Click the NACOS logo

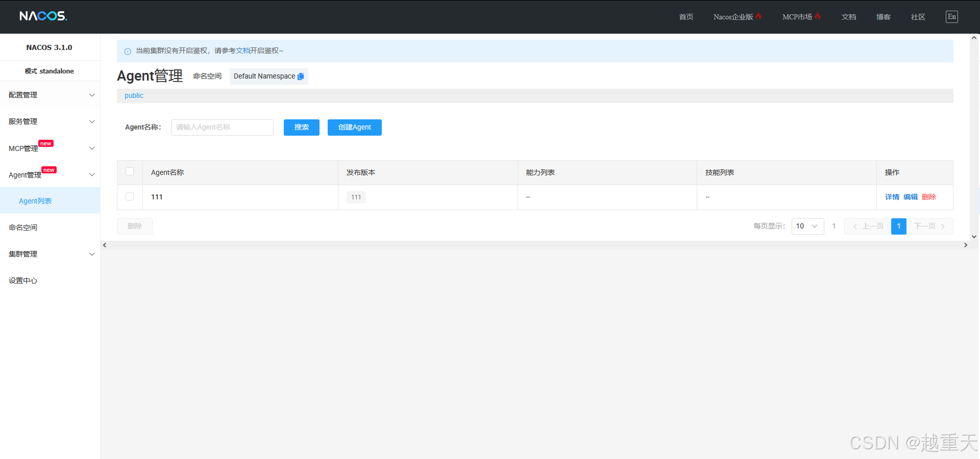click(x=42, y=16)
